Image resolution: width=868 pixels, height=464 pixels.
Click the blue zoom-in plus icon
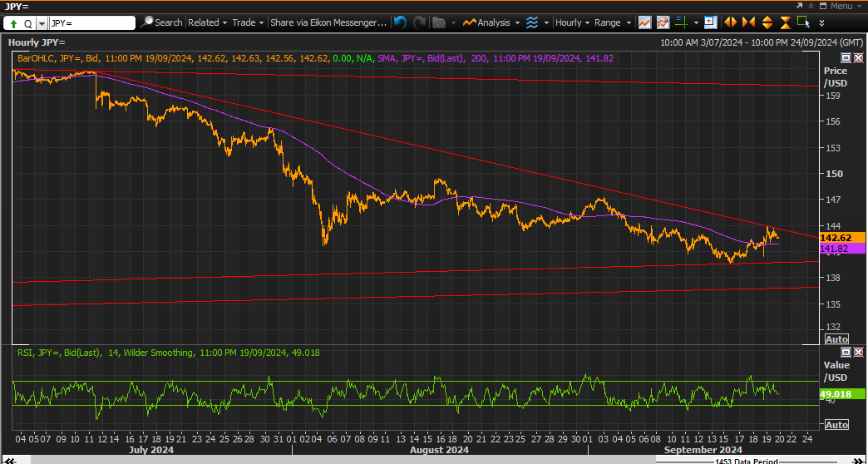click(710, 22)
